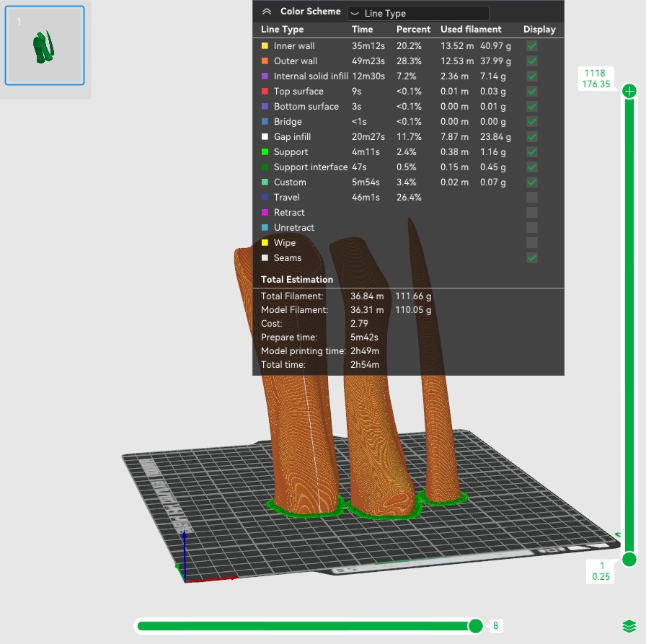Click the Seams row label
The height and width of the screenshot is (644, 646).
(287, 258)
